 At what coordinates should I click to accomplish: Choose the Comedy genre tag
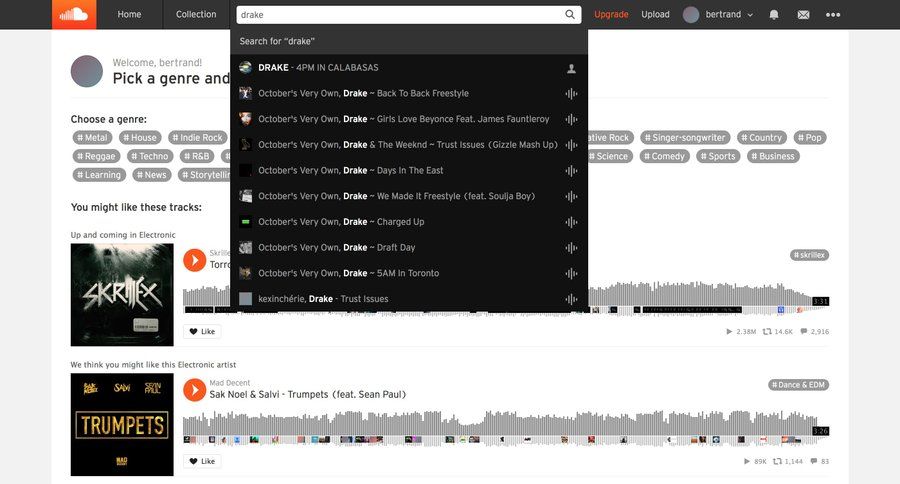[x=664, y=156]
